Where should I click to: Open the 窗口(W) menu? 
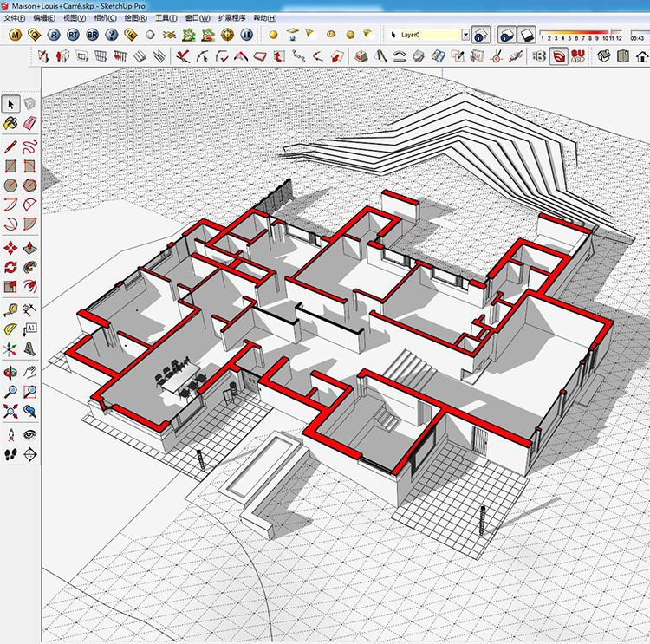click(198, 18)
